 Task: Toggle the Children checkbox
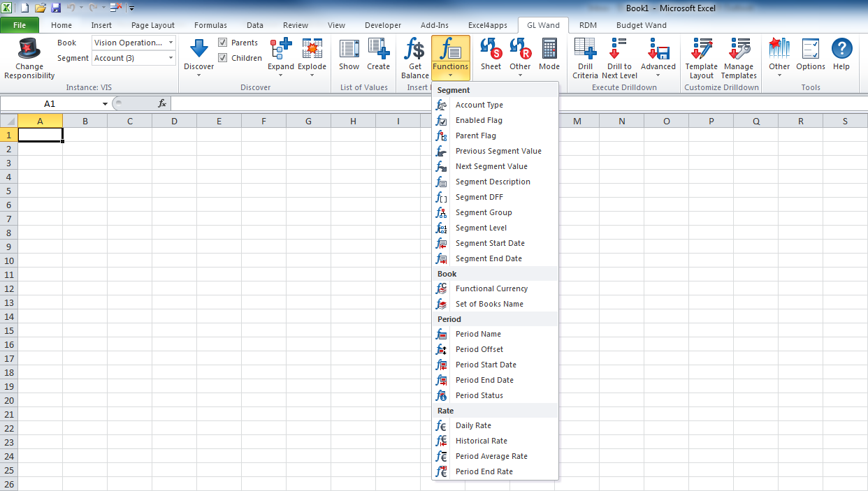222,58
